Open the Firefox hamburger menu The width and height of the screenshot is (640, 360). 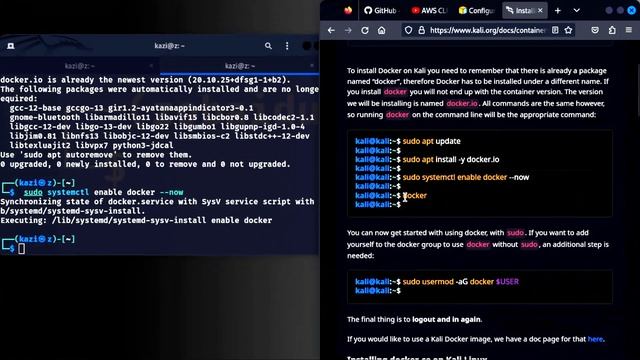(x=629, y=30)
